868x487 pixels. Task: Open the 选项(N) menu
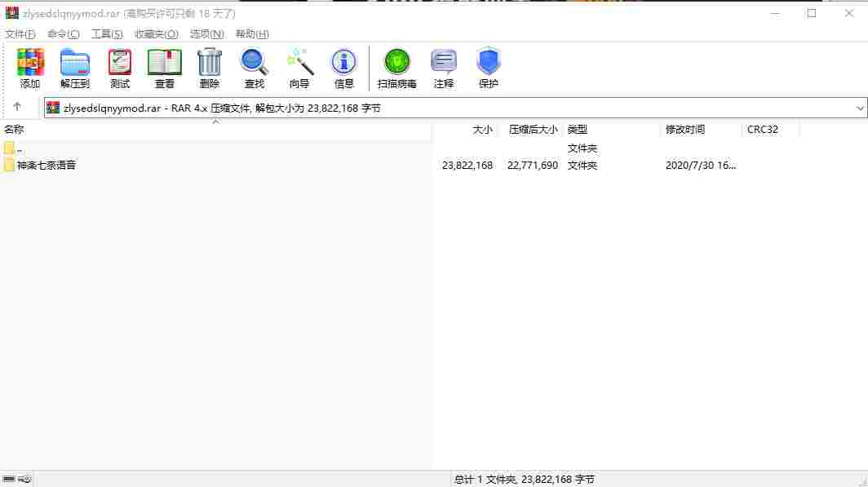coord(207,34)
